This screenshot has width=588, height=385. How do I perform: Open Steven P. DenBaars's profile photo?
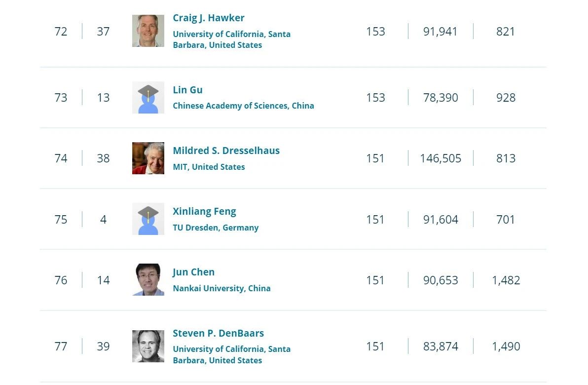tap(148, 346)
